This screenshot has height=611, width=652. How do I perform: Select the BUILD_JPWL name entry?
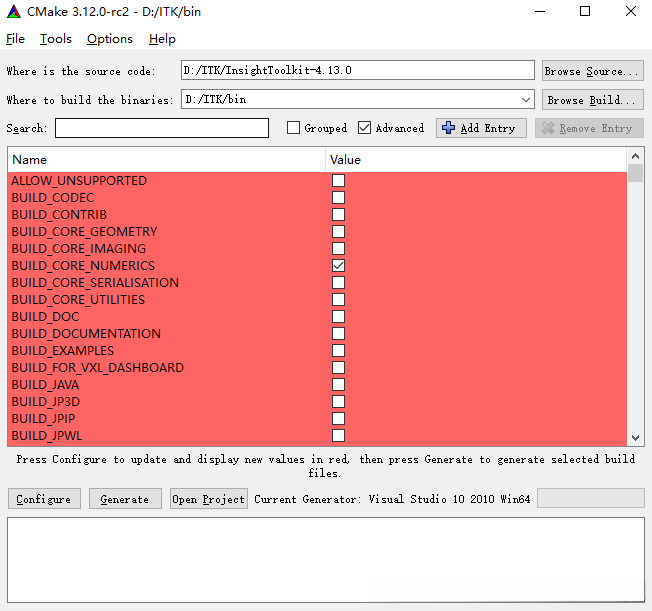tap(47, 436)
